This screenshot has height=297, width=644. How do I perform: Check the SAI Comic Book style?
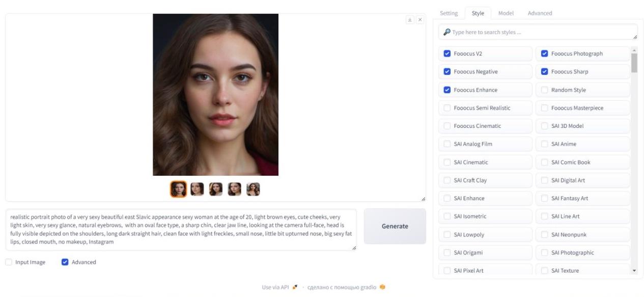(544, 162)
